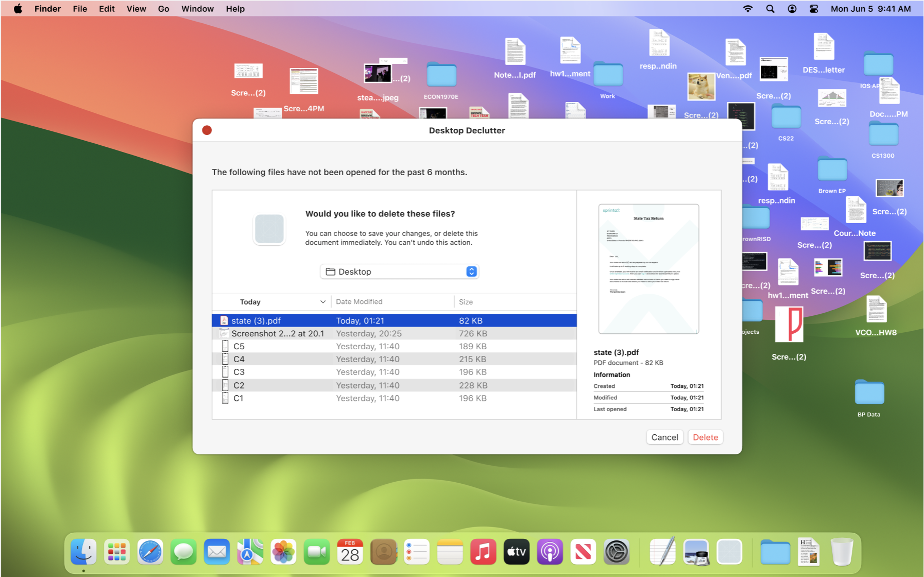Click the Mon Jun 5 9:41 AM clock
Image resolution: width=924 pixels, height=577 pixels.
870,9
